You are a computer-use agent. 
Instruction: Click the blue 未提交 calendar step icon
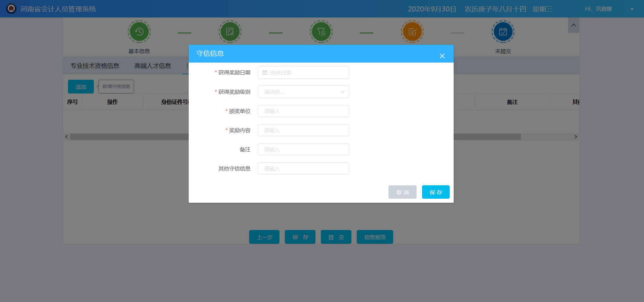click(x=503, y=32)
